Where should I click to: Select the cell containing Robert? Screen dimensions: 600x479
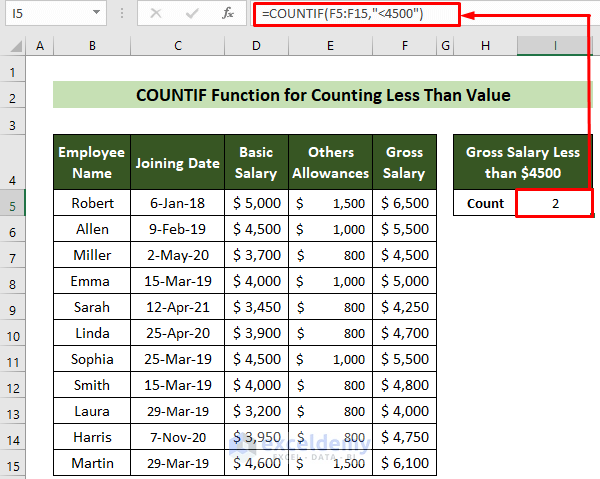point(91,203)
